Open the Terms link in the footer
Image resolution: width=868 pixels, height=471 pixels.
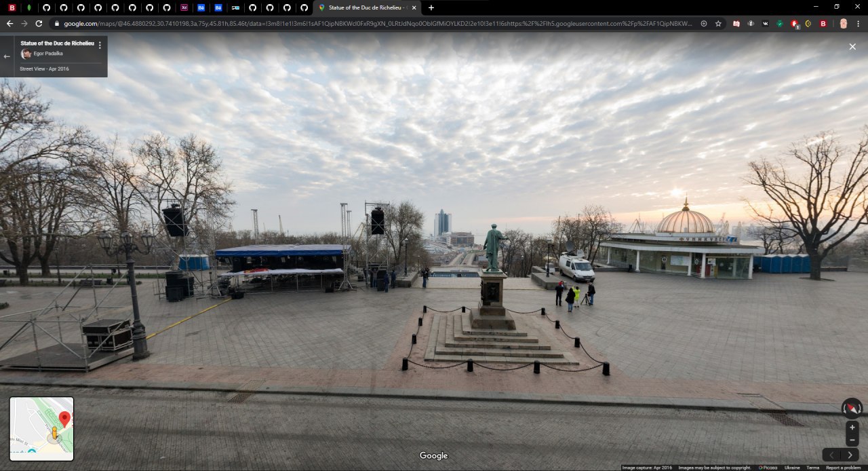tap(812, 468)
